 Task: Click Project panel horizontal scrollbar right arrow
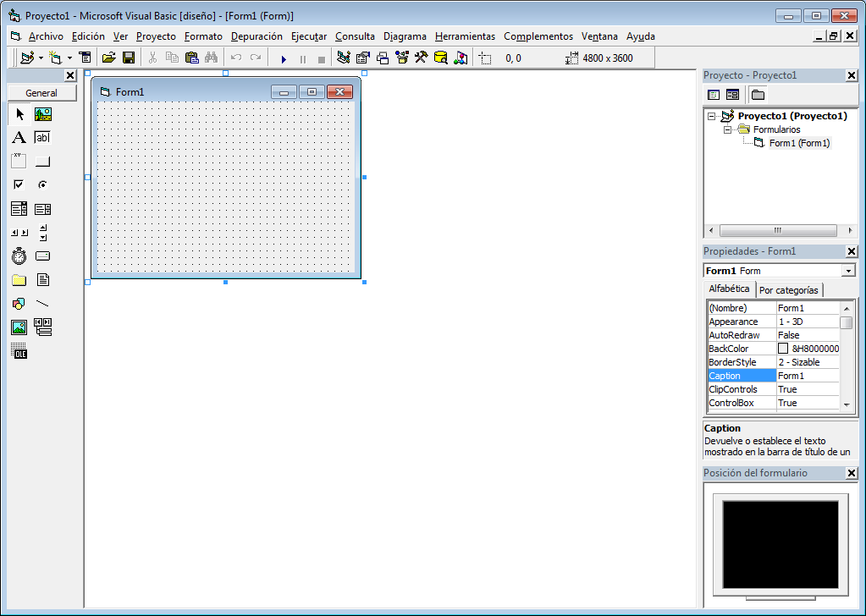click(849, 230)
